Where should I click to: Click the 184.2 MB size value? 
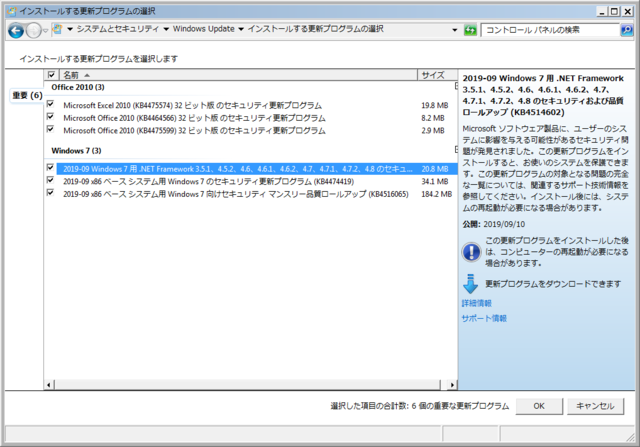(436, 194)
